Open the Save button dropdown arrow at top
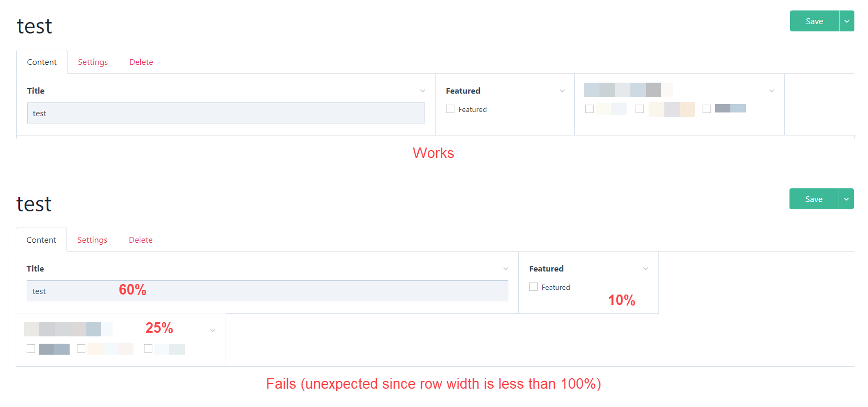868x407 pixels. coord(847,21)
